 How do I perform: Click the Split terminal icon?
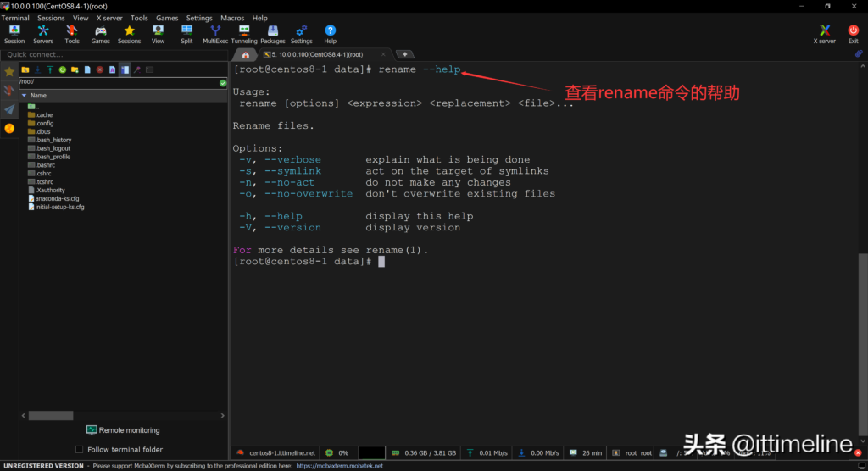click(x=186, y=34)
